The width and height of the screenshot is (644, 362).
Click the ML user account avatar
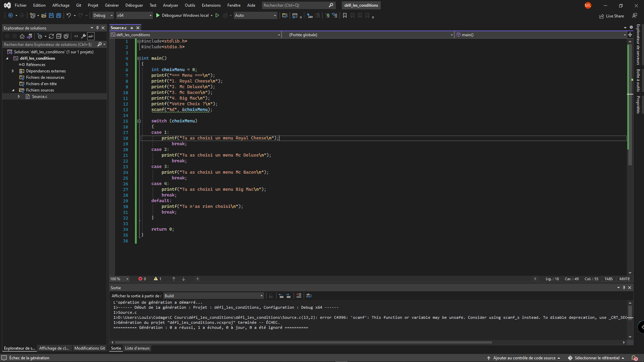coord(588,5)
